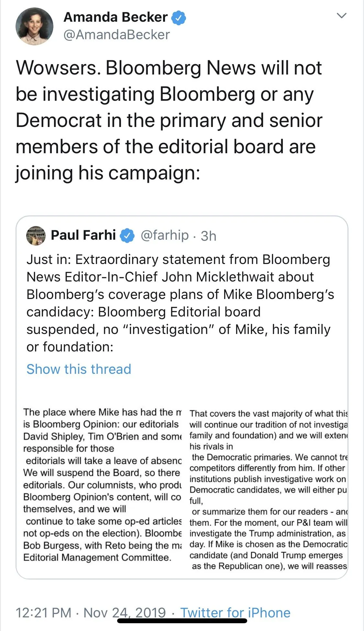Tap the verified badge next to Amanda Becker
This screenshot has width=364, height=631.
point(179,17)
